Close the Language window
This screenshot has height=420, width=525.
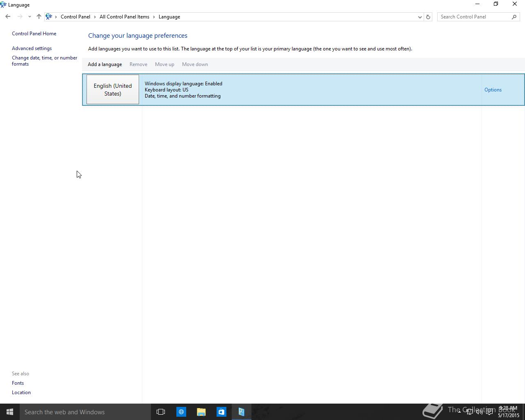tap(515, 4)
